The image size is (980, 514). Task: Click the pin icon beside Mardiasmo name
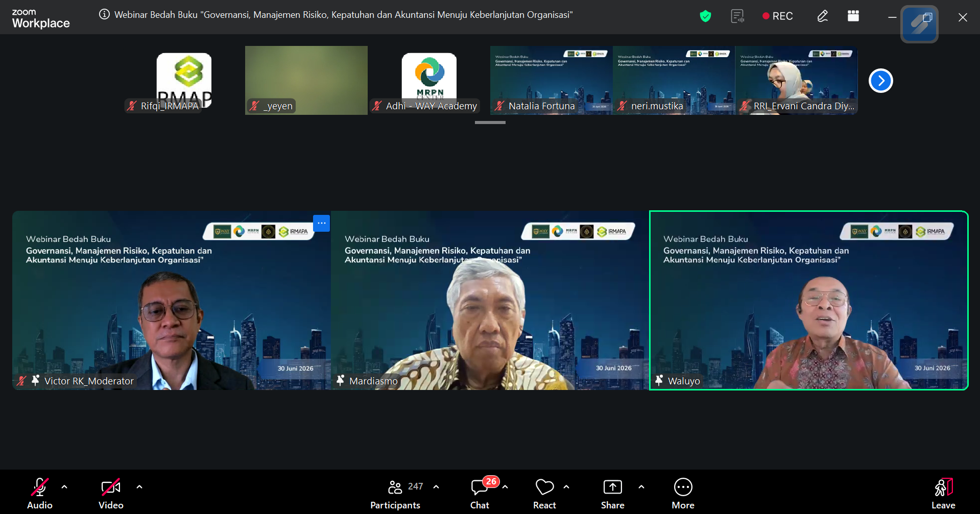tap(341, 380)
